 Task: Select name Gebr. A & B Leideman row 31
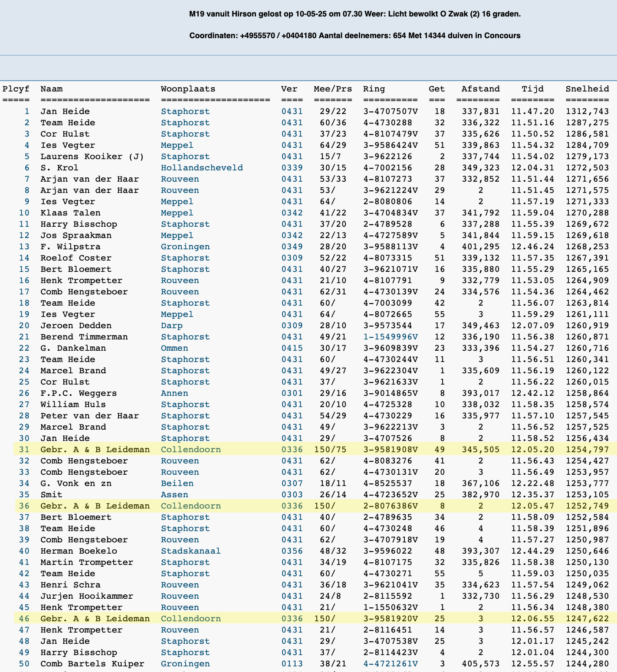pos(95,450)
